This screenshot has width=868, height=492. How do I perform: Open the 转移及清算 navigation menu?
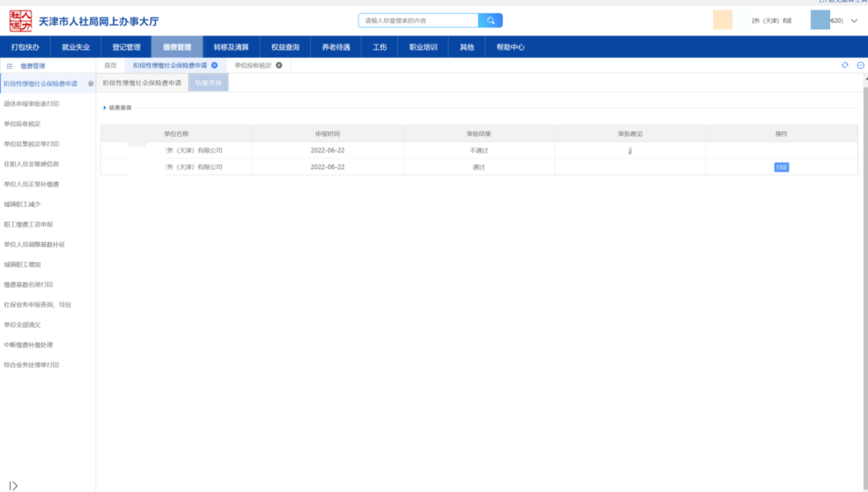pyautogui.click(x=231, y=47)
